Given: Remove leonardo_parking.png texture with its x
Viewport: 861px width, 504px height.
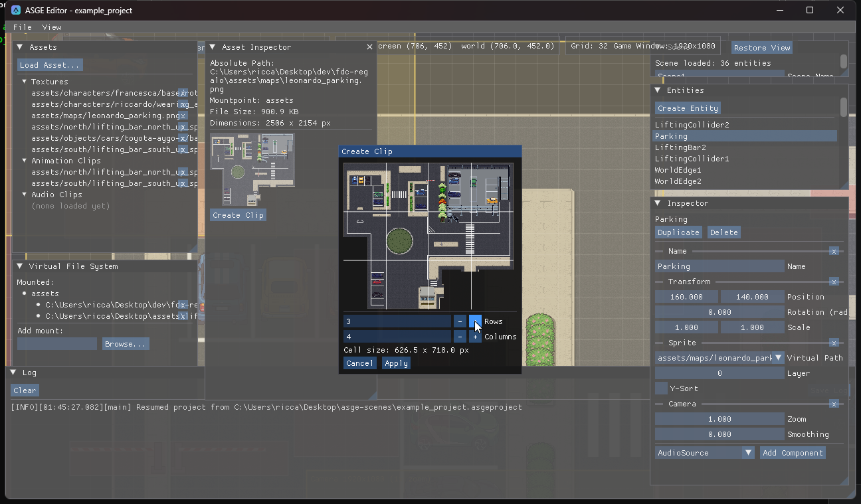Looking at the screenshot, I should tap(183, 116).
